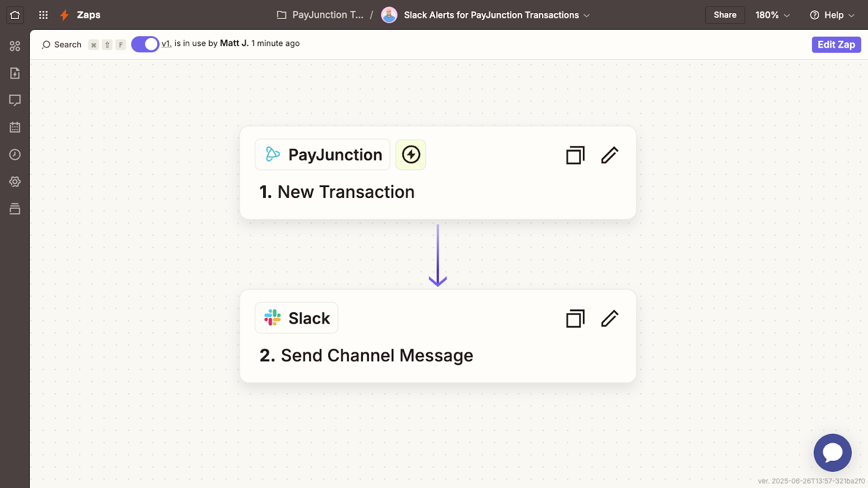The width and height of the screenshot is (868, 488).
Task: Duplicate the Send Channel Message step
Action: (x=575, y=318)
